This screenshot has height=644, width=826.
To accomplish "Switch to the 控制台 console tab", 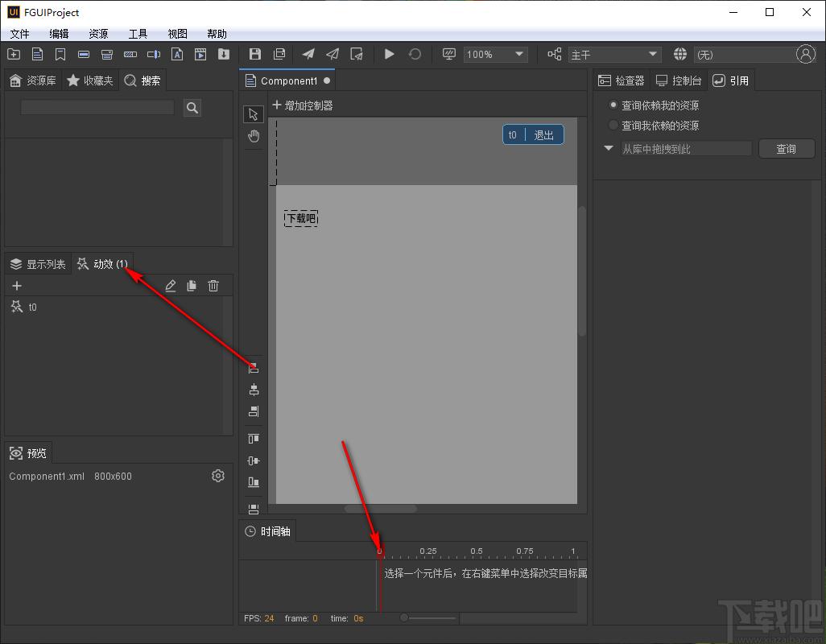I will point(679,80).
